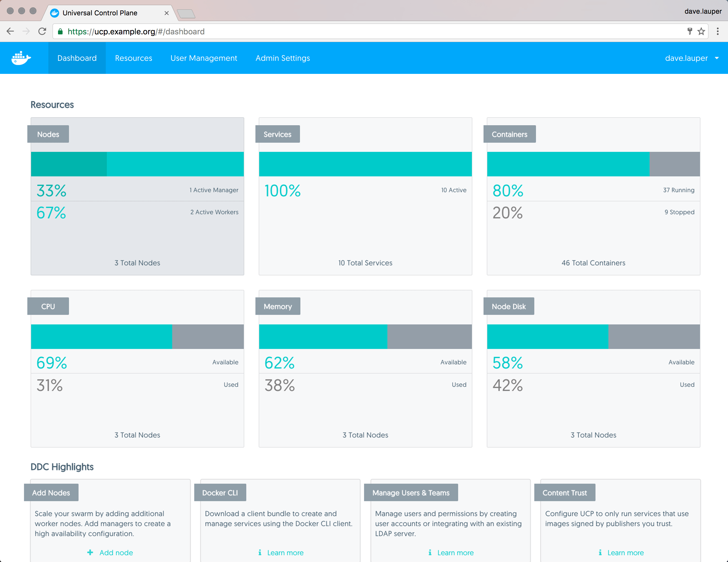Image resolution: width=728 pixels, height=562 pixels.
Task: Click the green secure lock icon
Action: pyautogui.click(x=60, y=31)
